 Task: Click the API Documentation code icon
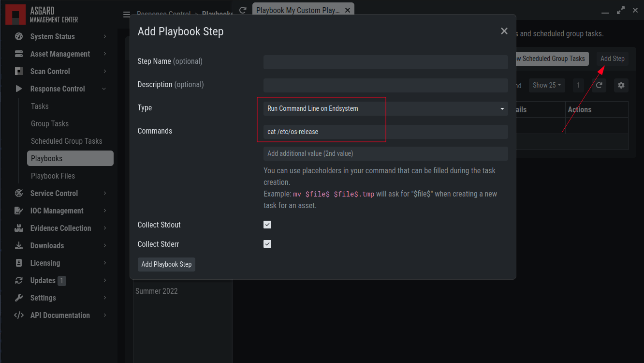coord(19,315)
